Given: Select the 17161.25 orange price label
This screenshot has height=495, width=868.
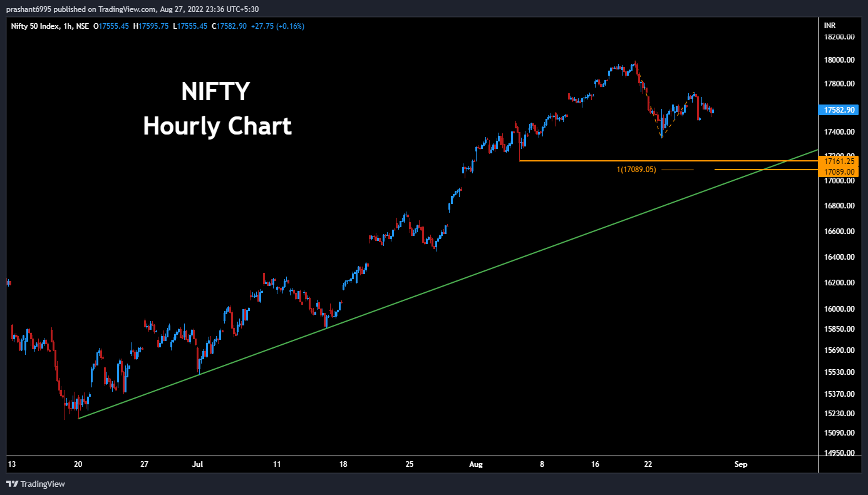Looking at the screenshot, I should (x=840, y=161).
